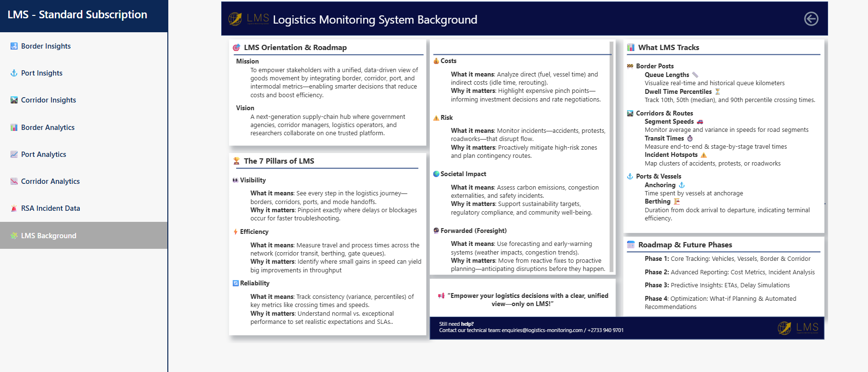Viewport: 868px width, 372px height.
Task: Click the Corridor Analytics icon
Action: click(14, 181)
